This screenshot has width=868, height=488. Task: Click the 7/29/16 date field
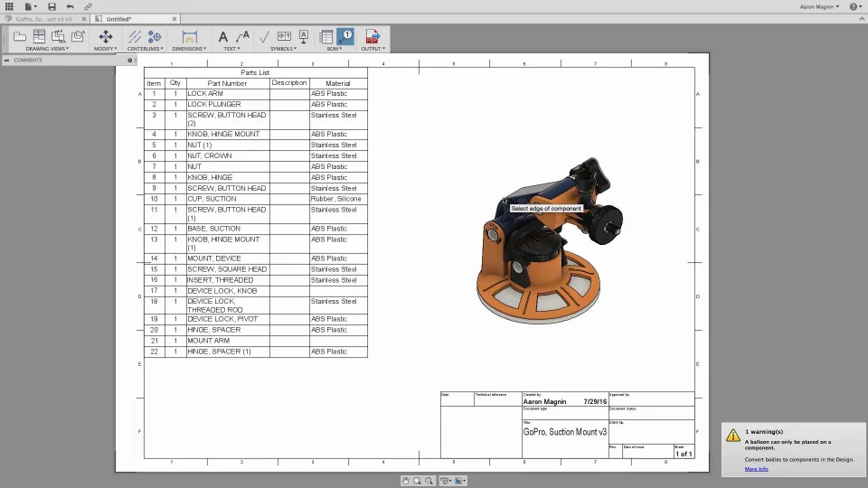(595, 401)
